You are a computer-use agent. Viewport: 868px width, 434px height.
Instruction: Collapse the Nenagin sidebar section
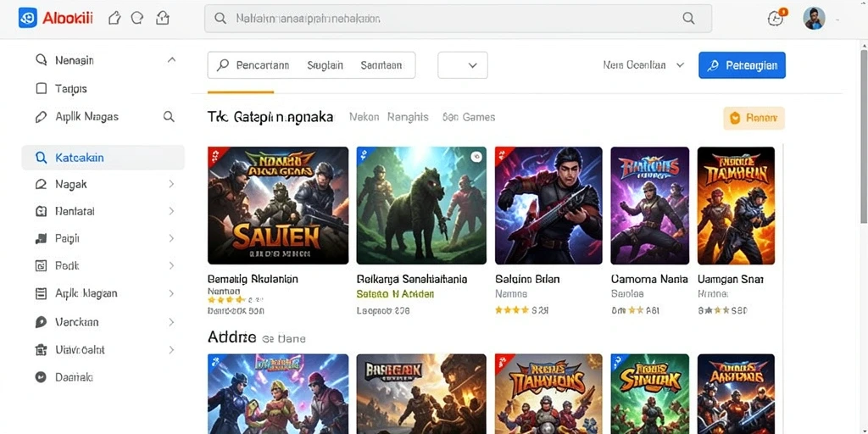click(171, 60)
